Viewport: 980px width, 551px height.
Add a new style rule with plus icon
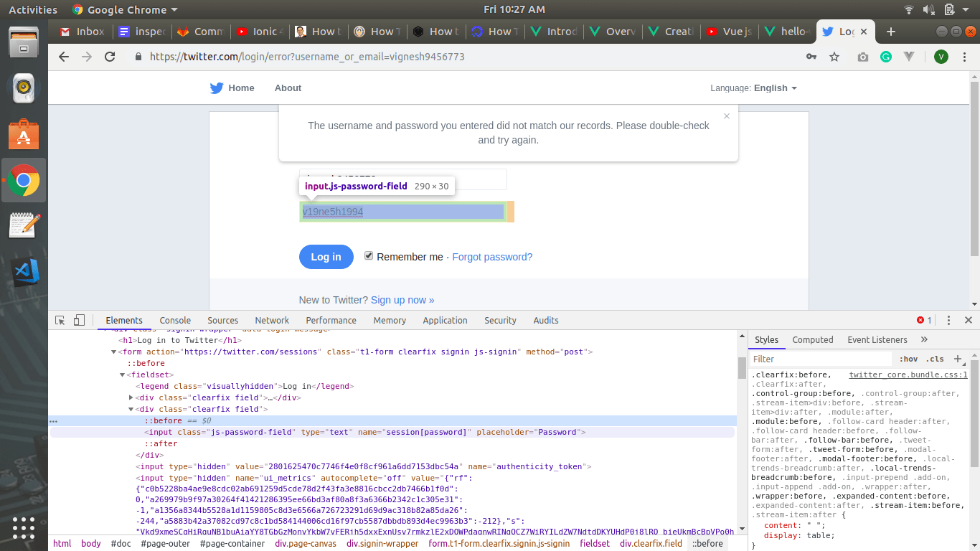coord(957,359)
